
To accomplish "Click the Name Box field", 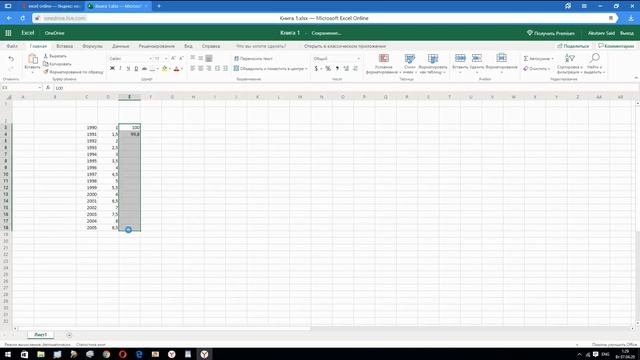I will (x=21, y=88).
